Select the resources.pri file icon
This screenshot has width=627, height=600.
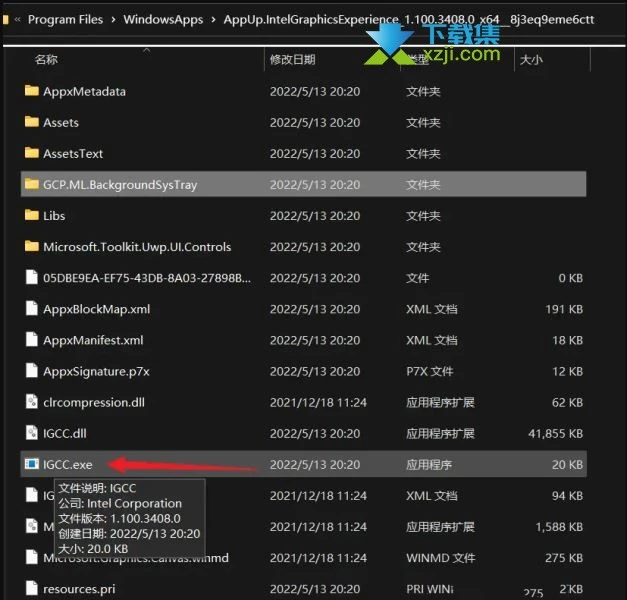[x=32, y=588]
